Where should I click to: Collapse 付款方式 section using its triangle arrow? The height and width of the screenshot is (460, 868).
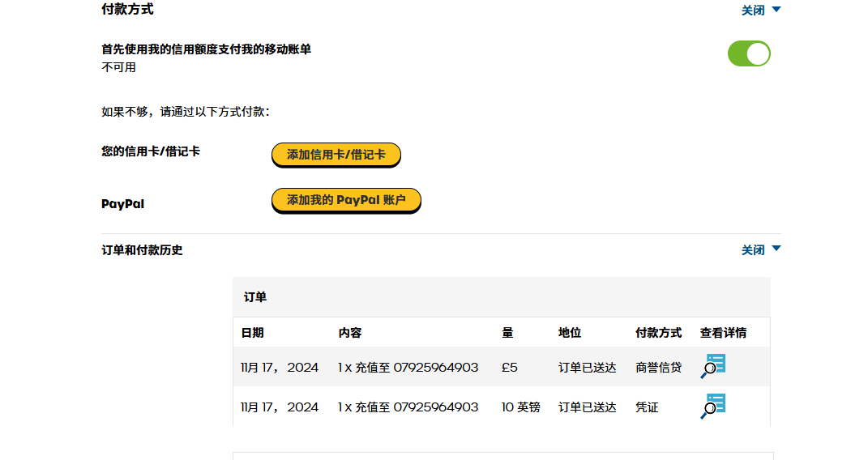776,10
